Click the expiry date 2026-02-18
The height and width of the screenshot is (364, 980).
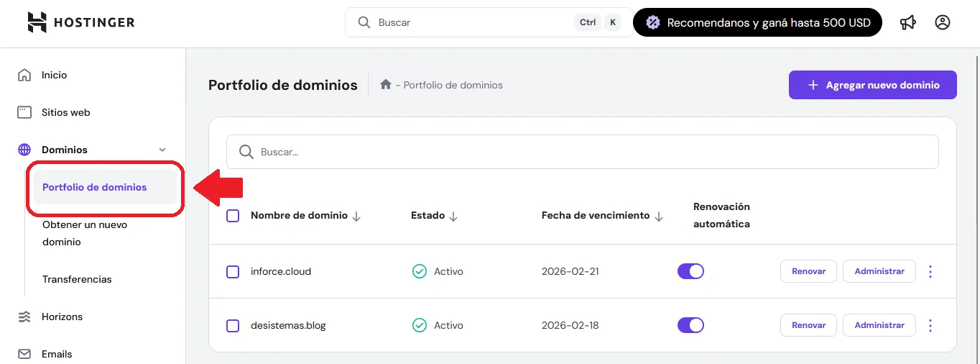click(570, 325)
